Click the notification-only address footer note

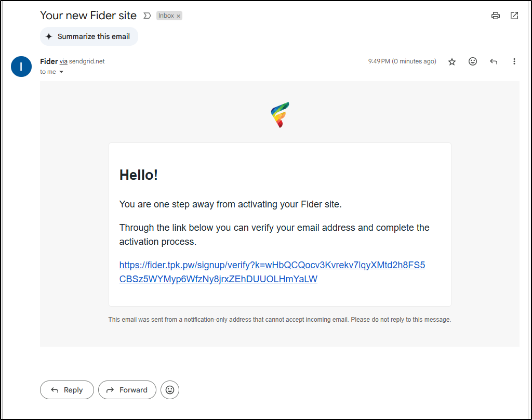[280, 320]
